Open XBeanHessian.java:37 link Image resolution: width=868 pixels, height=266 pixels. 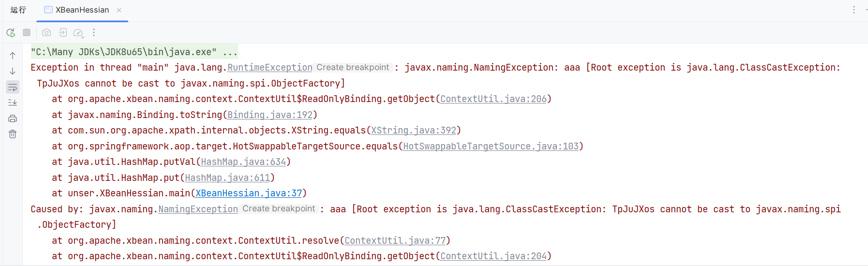tap(249, 193)
